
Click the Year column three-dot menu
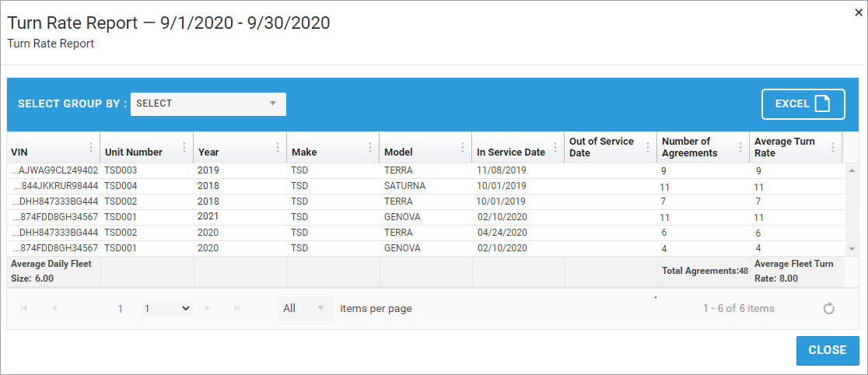click(278, 148)
